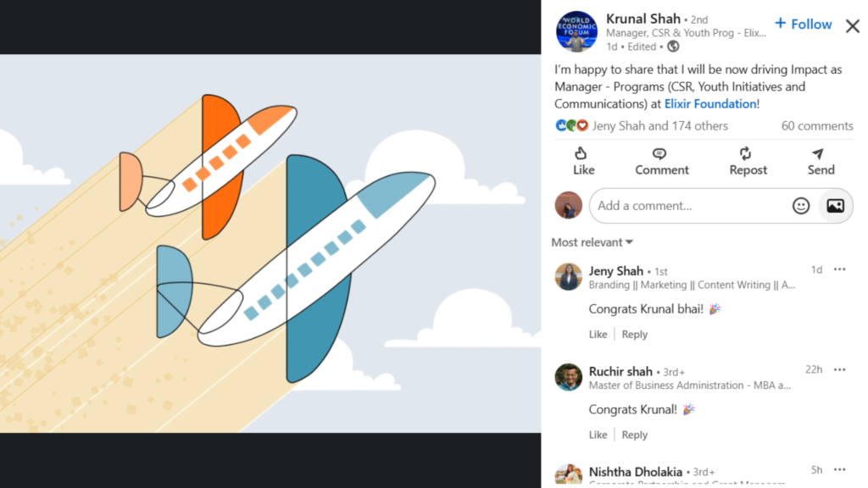Repost Krunal Shah's update
868x488 pixels.
coord(748,161)
